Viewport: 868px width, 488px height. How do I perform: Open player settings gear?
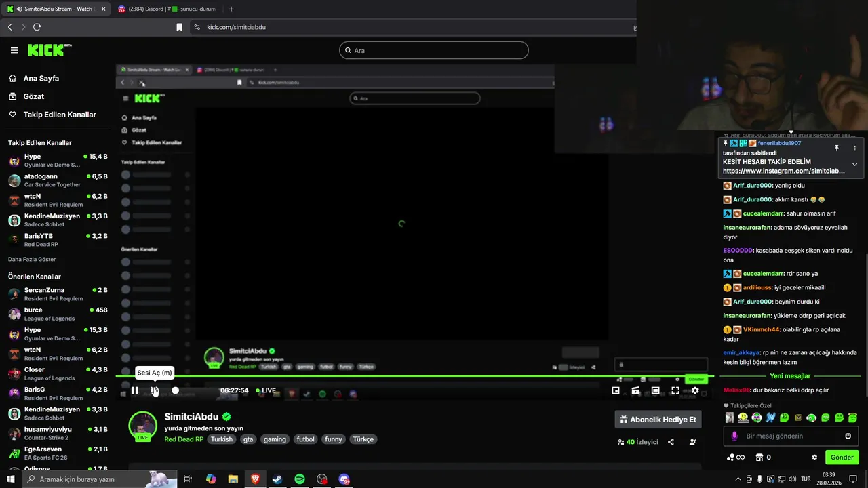[695, 390]
